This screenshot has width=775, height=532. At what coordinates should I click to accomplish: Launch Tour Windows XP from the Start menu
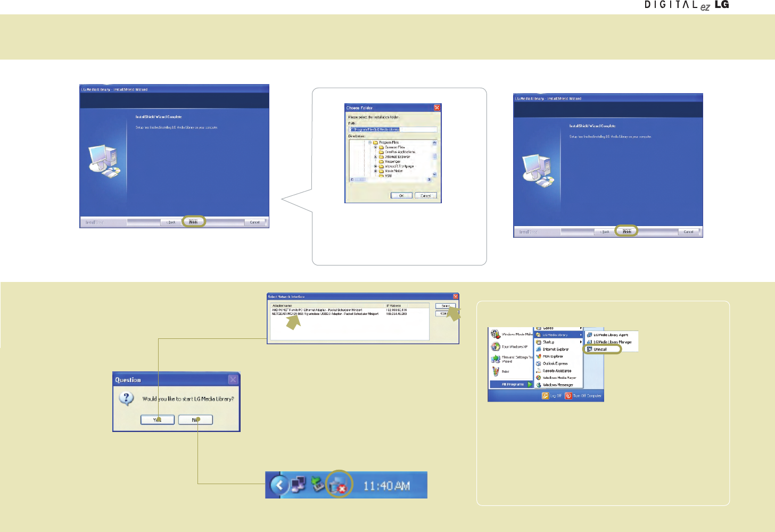[510, 346]
